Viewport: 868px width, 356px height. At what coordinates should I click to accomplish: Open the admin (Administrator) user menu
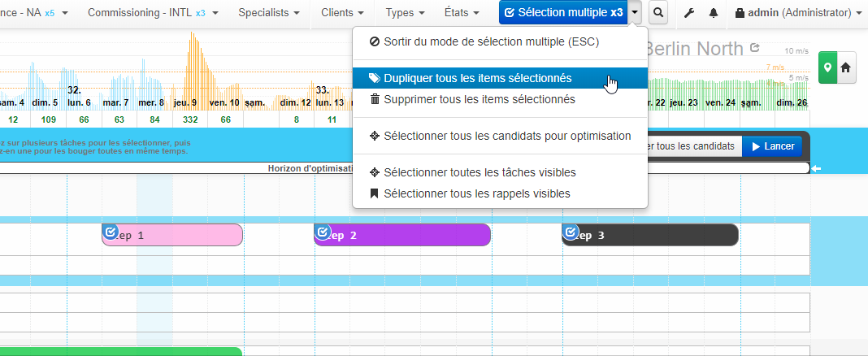point(798,13)
